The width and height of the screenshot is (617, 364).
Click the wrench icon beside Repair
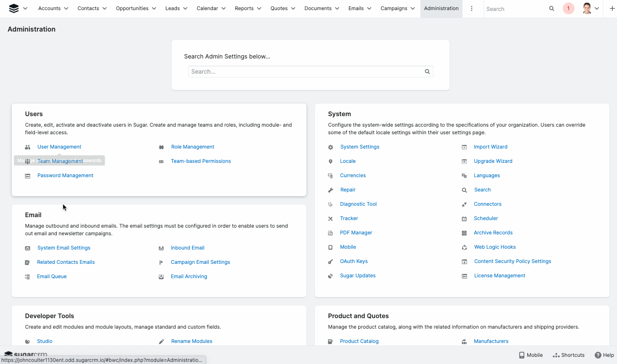pyautogui.click(x=330, y=190)
